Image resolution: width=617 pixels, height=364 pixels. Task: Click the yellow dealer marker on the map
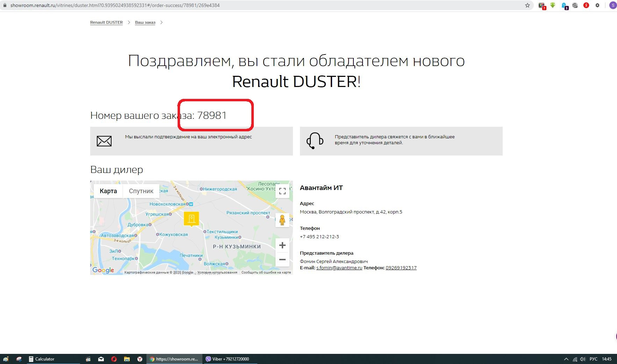(192, 219)
